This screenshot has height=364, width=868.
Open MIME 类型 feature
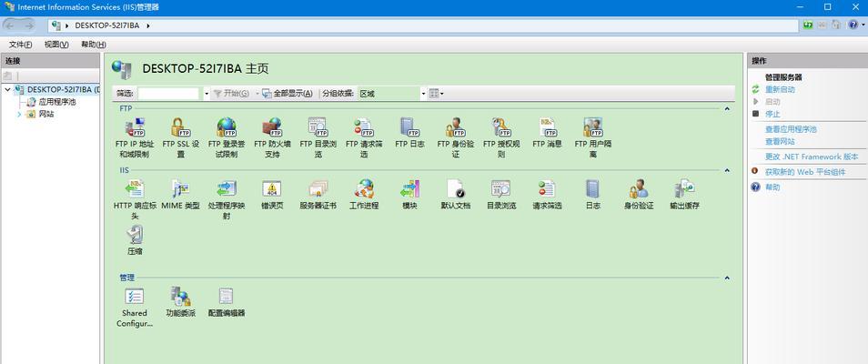(x=180, y=195)
